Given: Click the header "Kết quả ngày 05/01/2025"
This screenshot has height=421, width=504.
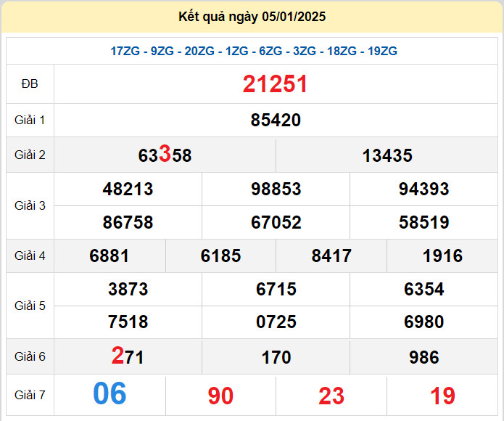Looking at the screenshot, I should click(x=252, y=17).
